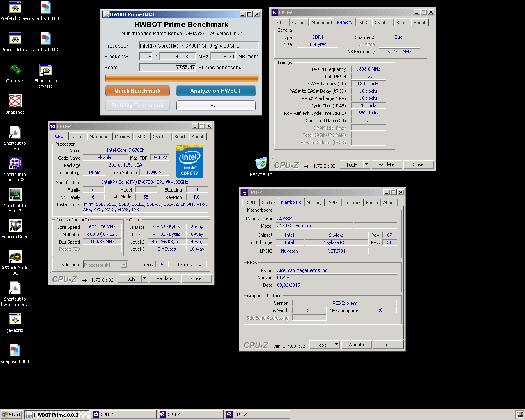Screen dimensions: 525x420
Task: Open Mainboard tab in Memory window
Action: coord(322,23)
